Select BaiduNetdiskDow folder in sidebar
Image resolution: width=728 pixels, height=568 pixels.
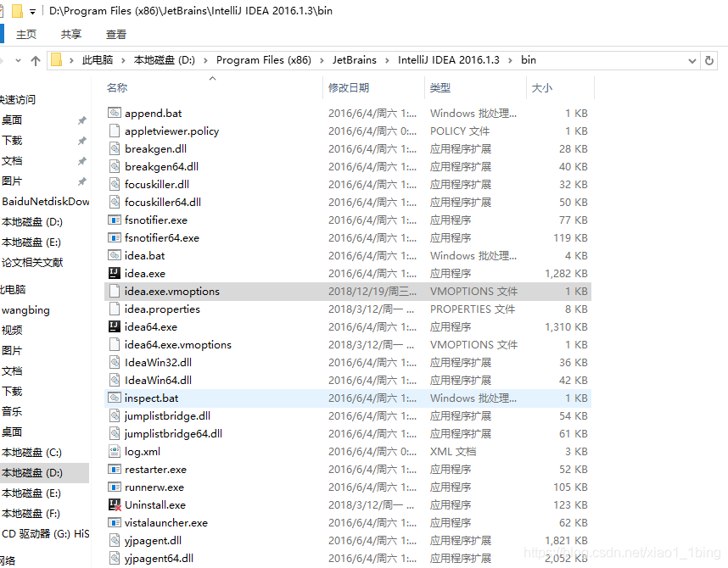coord(46,202)
